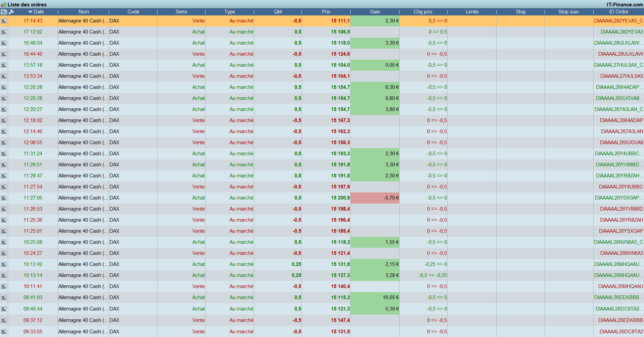
Task: Click the price 15 200,8
Action: 340,198
